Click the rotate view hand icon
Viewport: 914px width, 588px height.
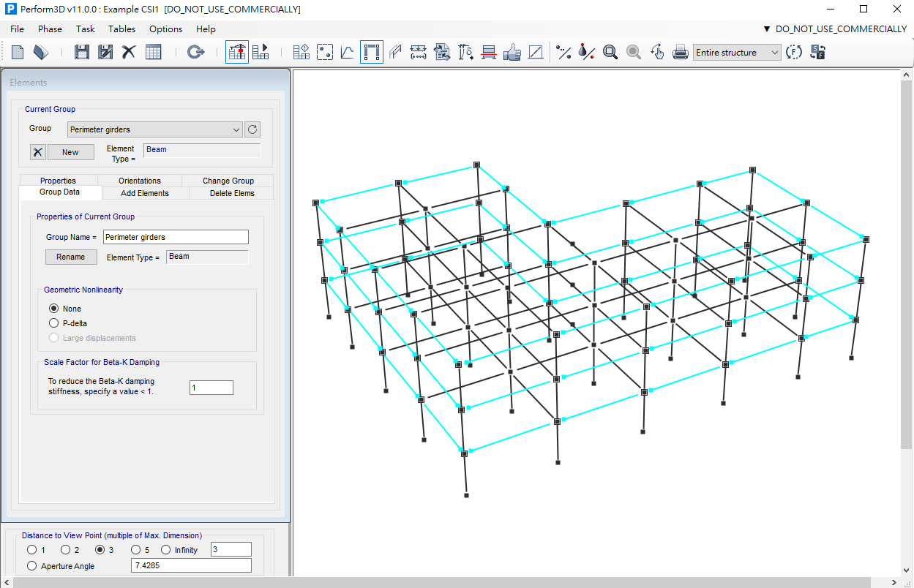[x=657, y=52]
